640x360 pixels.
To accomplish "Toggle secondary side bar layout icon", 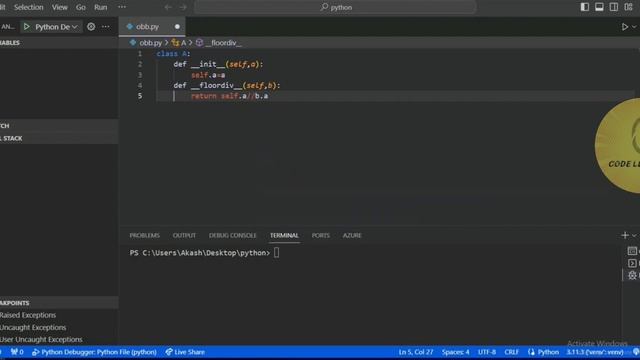I will point(613,7).
